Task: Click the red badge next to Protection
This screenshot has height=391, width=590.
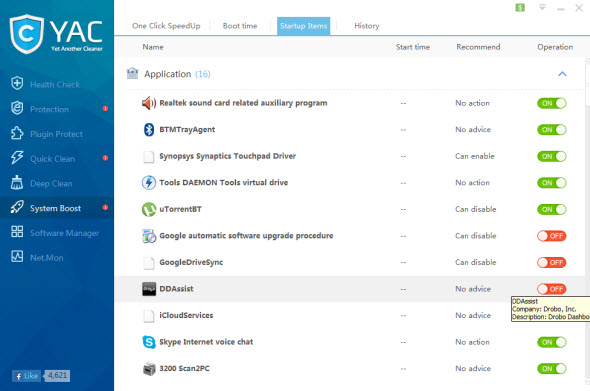Action: click(105, 108)
